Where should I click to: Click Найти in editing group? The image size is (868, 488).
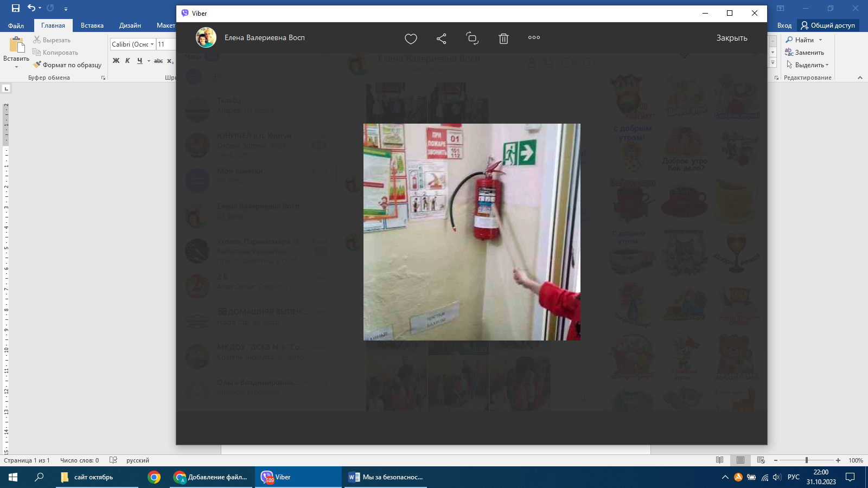pyautogui.click(x=800, y=40)
